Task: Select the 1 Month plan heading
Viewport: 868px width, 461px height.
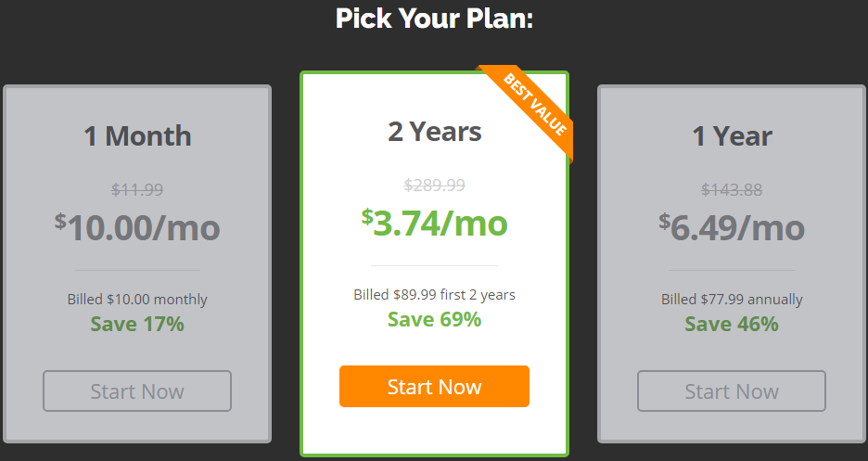Action: (137, 136)
